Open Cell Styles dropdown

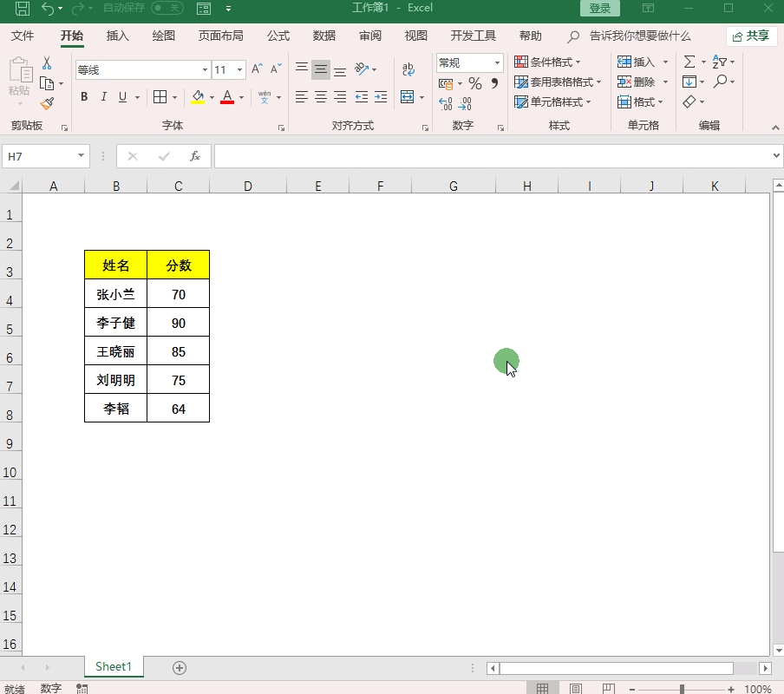pyautogui.click(x=552, y=102)
